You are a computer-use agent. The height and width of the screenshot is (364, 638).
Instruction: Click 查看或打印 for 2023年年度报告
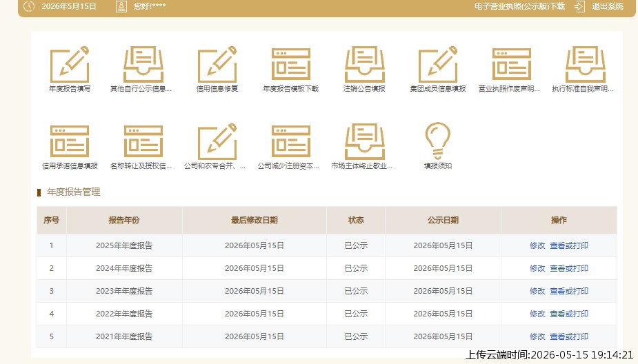coord(569,291)
